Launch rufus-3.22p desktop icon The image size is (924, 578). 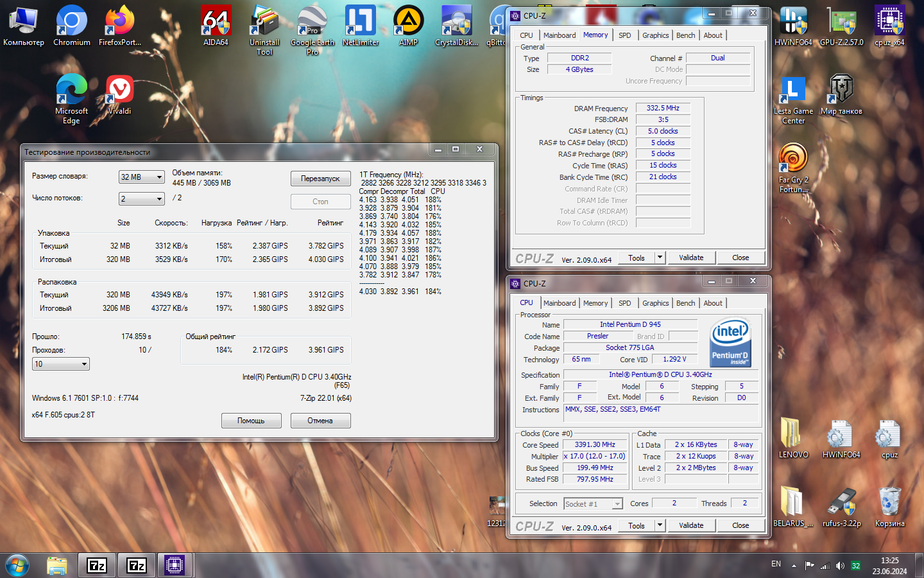(841, 507)
